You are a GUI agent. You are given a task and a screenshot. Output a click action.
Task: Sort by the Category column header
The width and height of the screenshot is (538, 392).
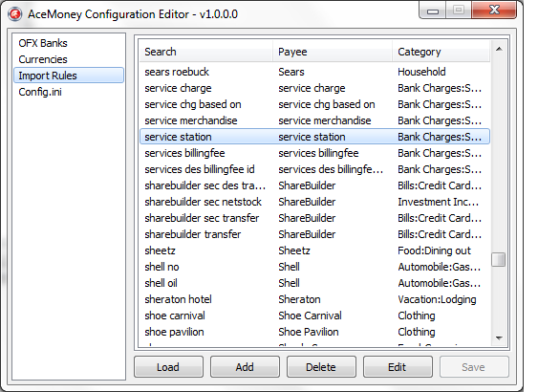[441, 52]
